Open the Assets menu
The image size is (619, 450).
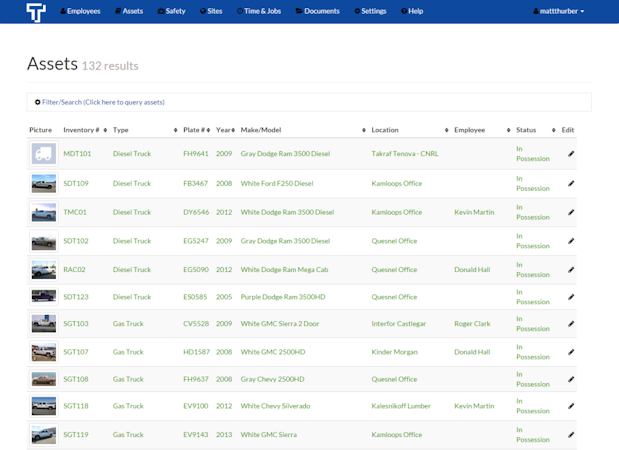[129, 11]
